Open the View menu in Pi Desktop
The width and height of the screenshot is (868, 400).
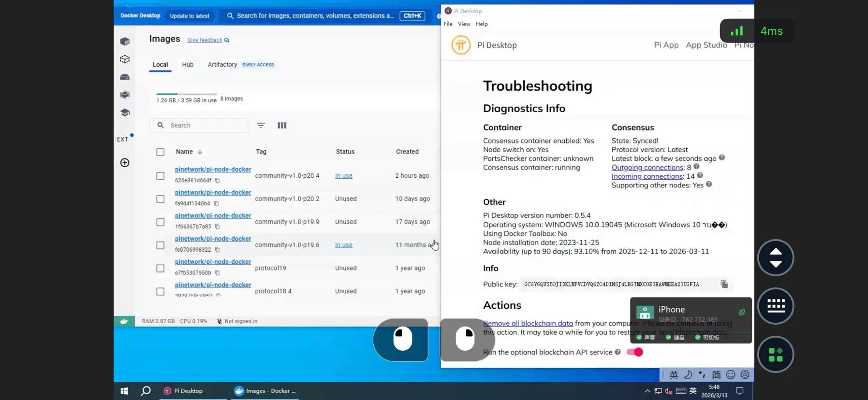click(x=464, y=24)
